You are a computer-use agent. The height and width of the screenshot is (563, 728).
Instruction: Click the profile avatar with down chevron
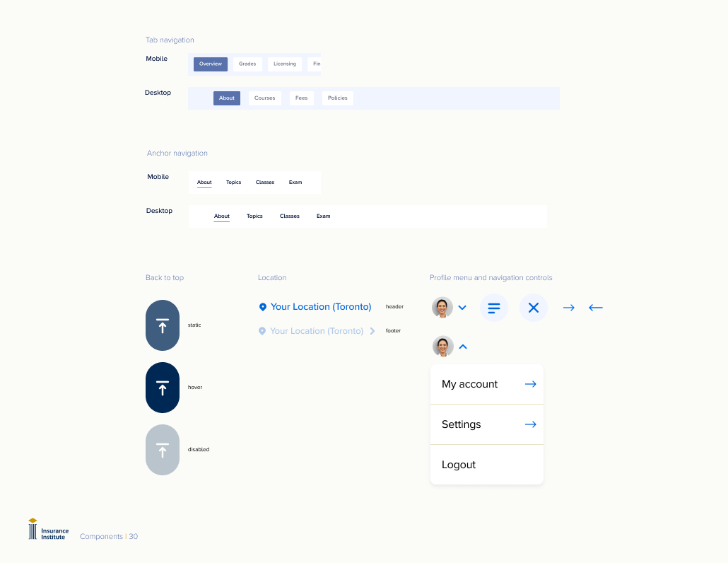pyautogui.click(x=442, y=308)
